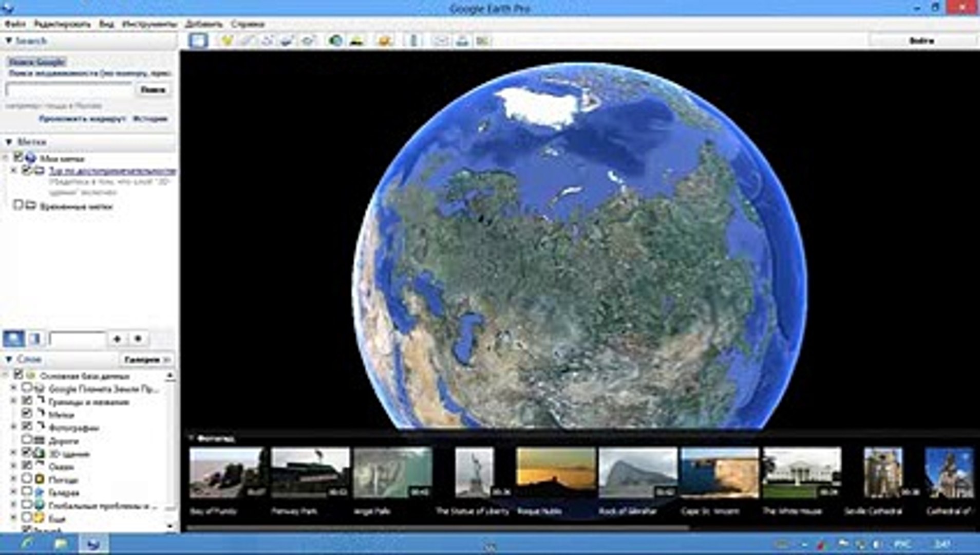980x555 pixels.
Task: Open the Rock of Gibraltar thumbnail
Action: (x=638, y=473)
